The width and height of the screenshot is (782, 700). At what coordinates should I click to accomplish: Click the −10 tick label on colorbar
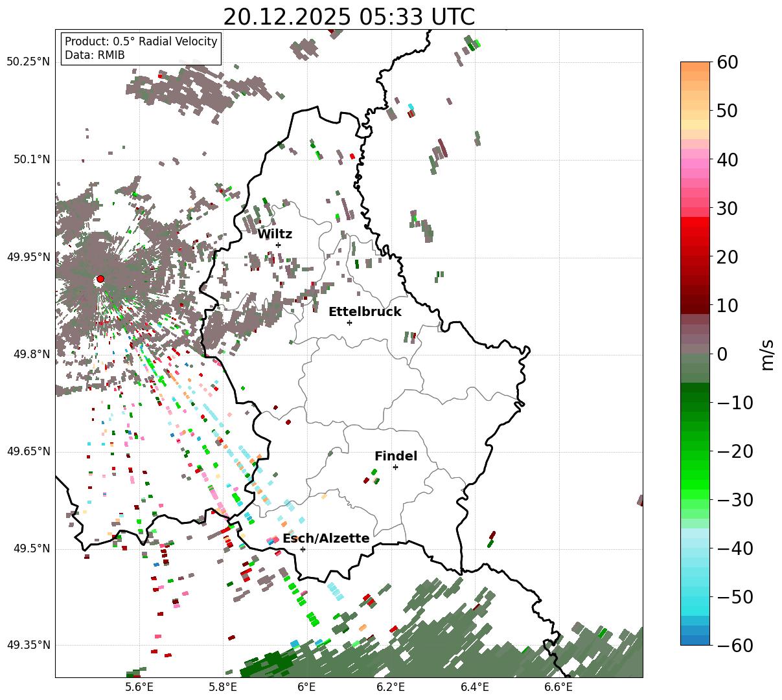tap(735, 403)
